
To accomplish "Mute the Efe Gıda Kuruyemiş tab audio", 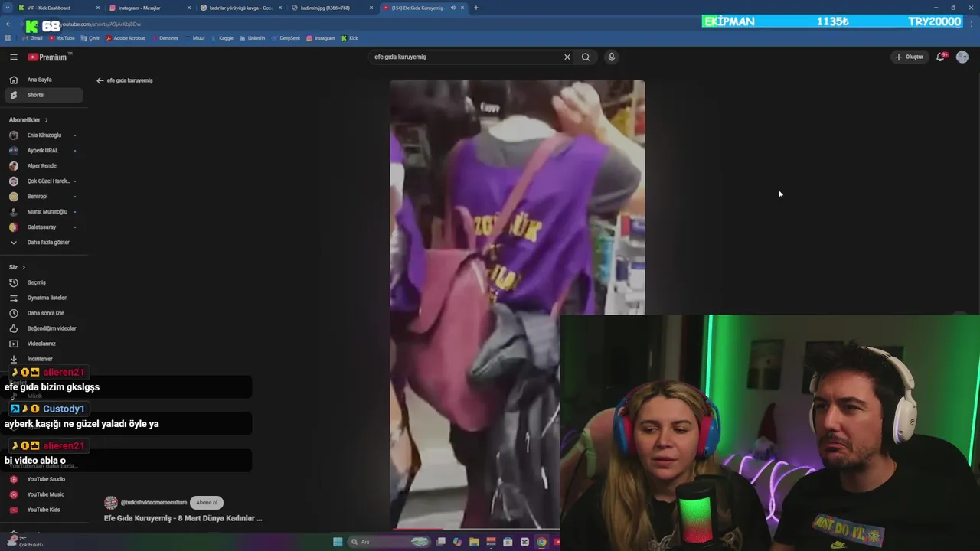I will [453, 8].
